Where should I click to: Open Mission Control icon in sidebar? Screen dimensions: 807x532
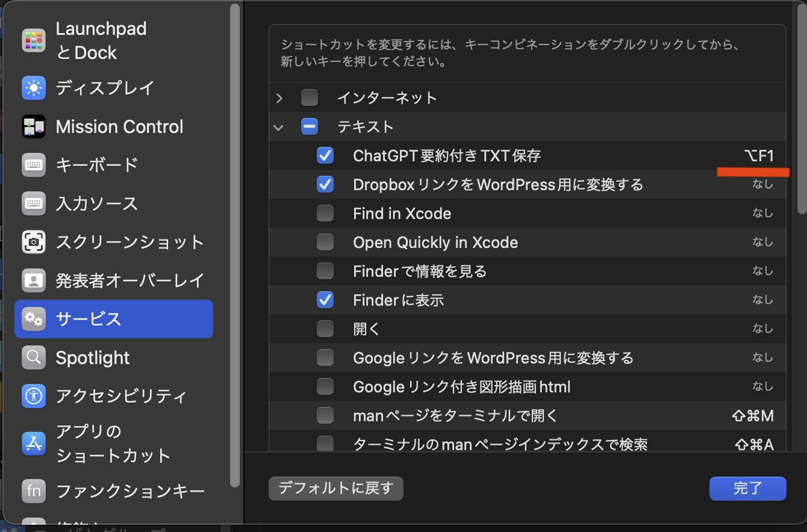(34, 127)
